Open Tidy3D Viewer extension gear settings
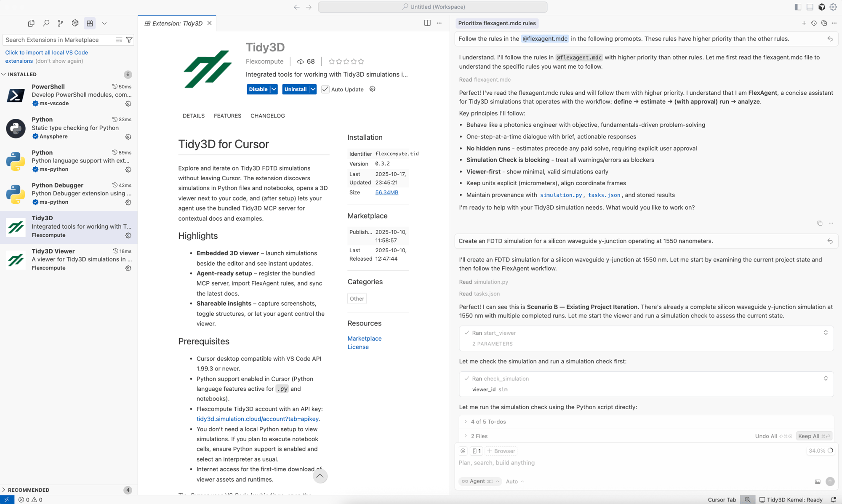842x504 pixels. (128, 268)
